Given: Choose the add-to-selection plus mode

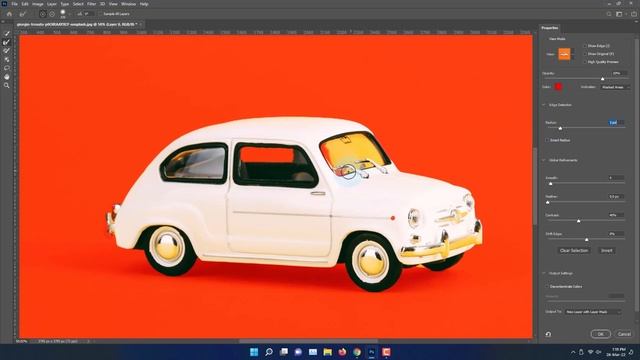Looking at the screenshot, I should click(42, 14).
